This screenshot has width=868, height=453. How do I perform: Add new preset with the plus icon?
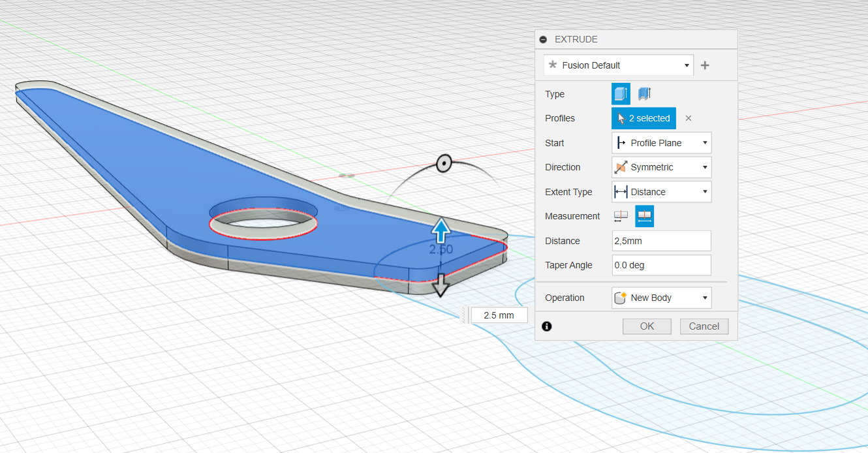pyautogui.click(x=705, y=65)
